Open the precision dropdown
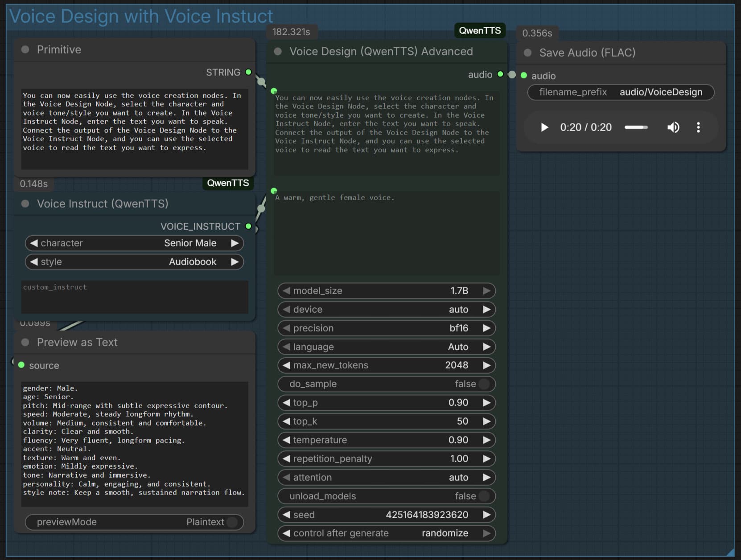This screenshot has width=741, height=560. coord(387,328)
